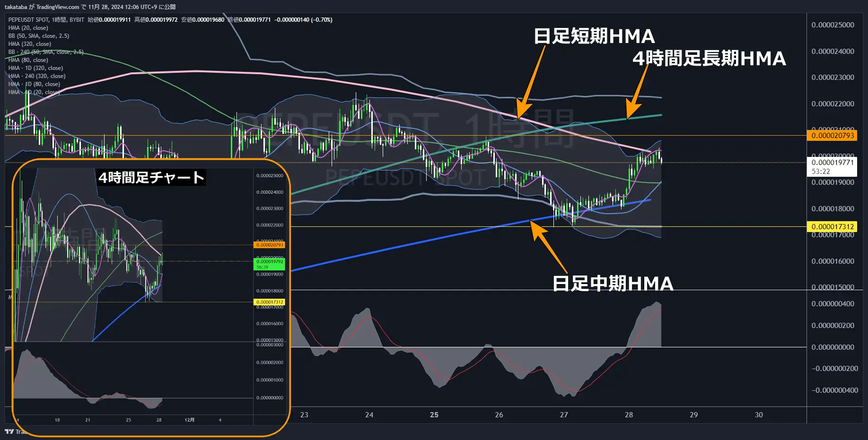Image resolution: width=868 pixels, height=440 pixels.
Task: Click date 26 on the main time axis
Action: [499, 415]
